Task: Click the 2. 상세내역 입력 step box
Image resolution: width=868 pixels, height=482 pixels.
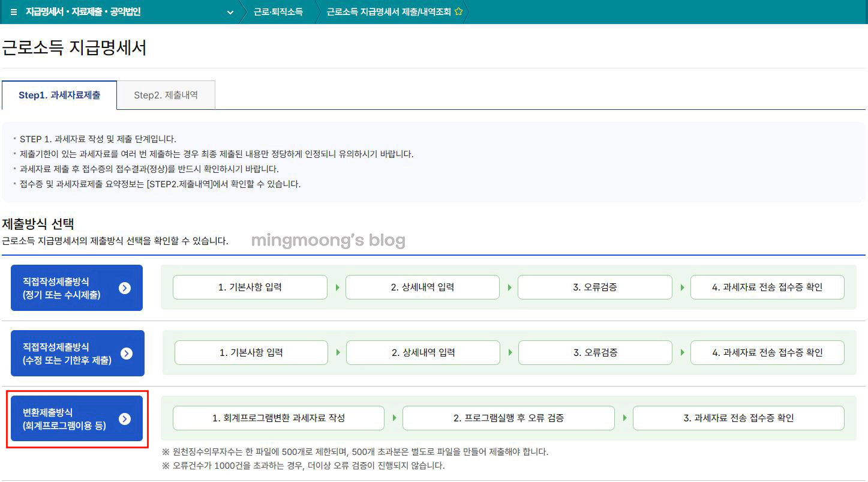Action: pyautogui.click(x=422, y=287)
